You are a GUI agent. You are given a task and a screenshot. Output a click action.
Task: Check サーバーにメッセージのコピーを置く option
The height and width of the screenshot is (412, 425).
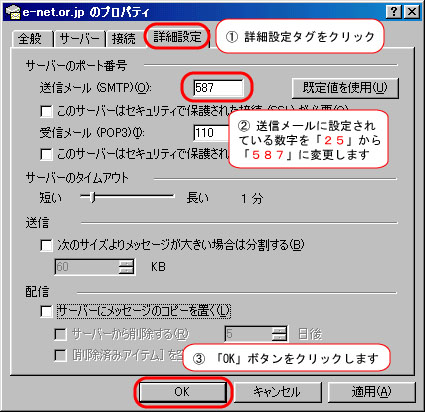point(46,312)
